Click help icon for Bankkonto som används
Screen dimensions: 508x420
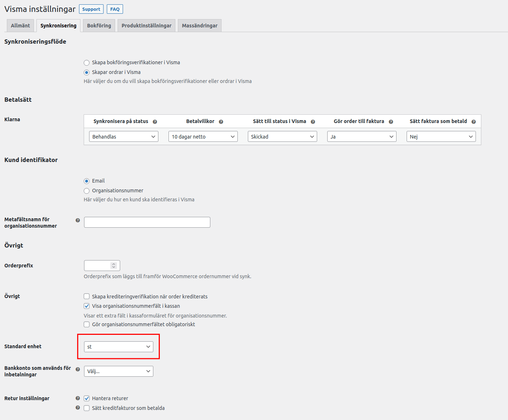[78, 369]
